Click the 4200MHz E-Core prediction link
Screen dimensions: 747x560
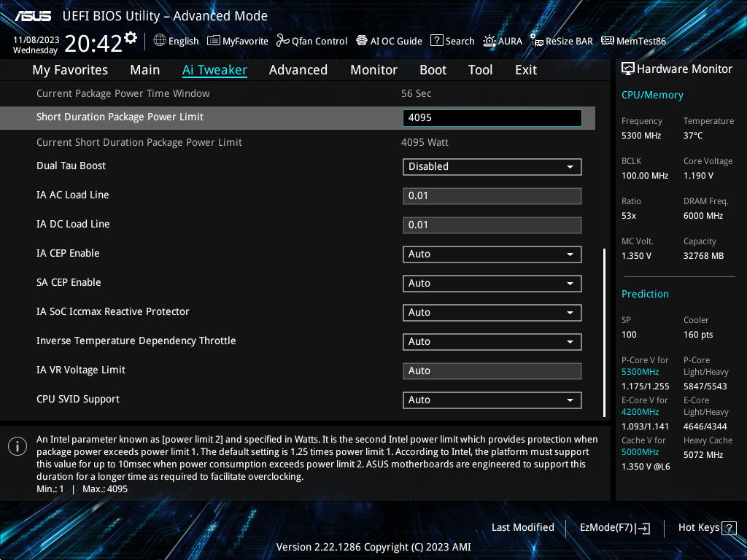[640, 412]
